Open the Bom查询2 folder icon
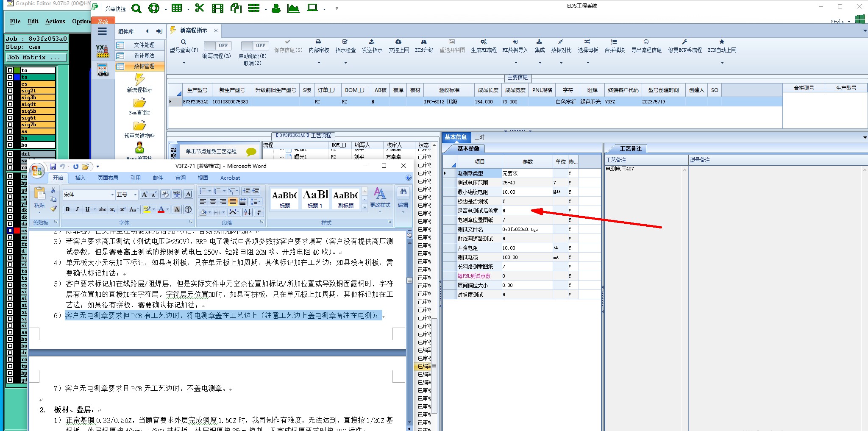Image resolution: width=868 pixels, height=431 pixels. (139, 103)
